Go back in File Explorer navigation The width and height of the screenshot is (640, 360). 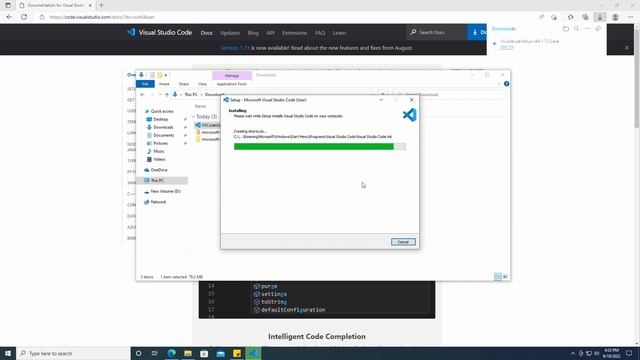pos(142,95)
